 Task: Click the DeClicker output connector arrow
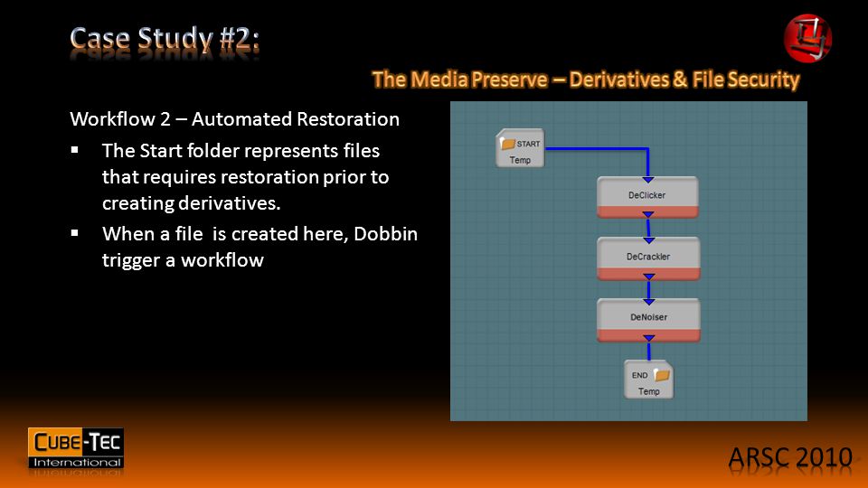coord(647,214)
